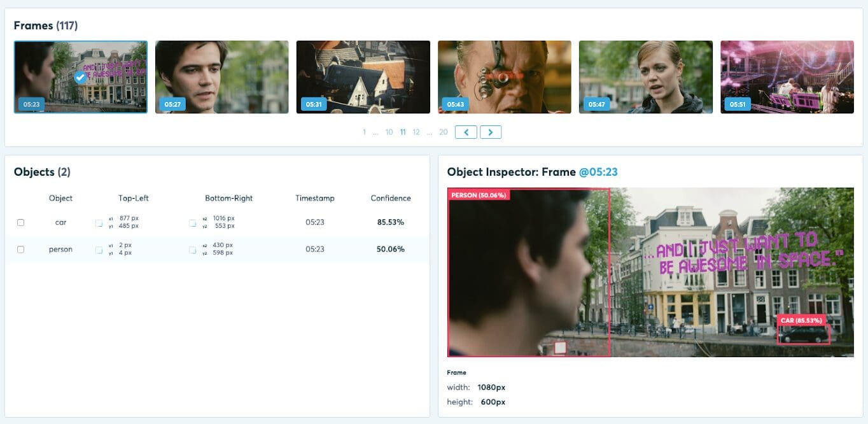Open the frame thumbnail at 05:31
The height and width of the screenshot is (424, 868).
pos(363,77)
